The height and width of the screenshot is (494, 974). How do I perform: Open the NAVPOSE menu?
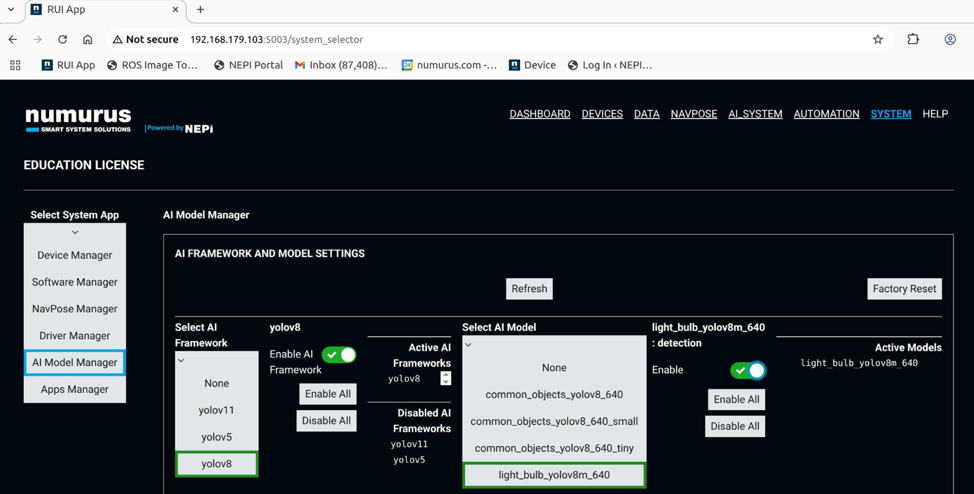[693, 114]
